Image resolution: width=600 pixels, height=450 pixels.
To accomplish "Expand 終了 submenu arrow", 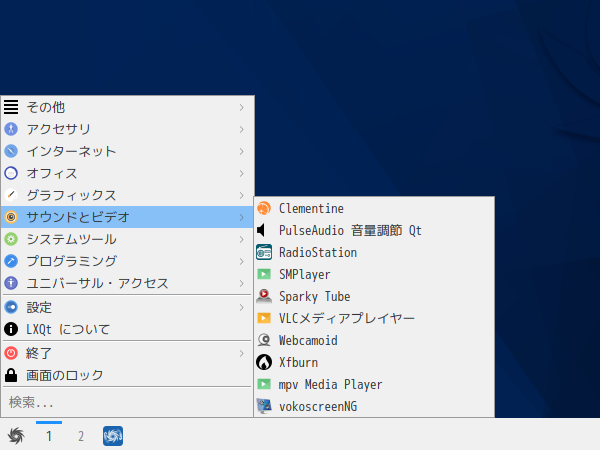I will click(241, 353).
